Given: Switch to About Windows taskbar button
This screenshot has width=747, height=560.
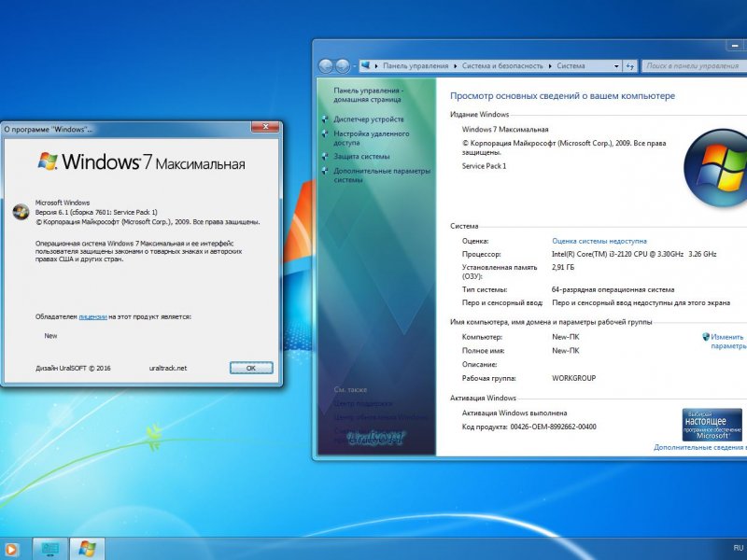Looking at the screenshot, I should click(87, 549).
